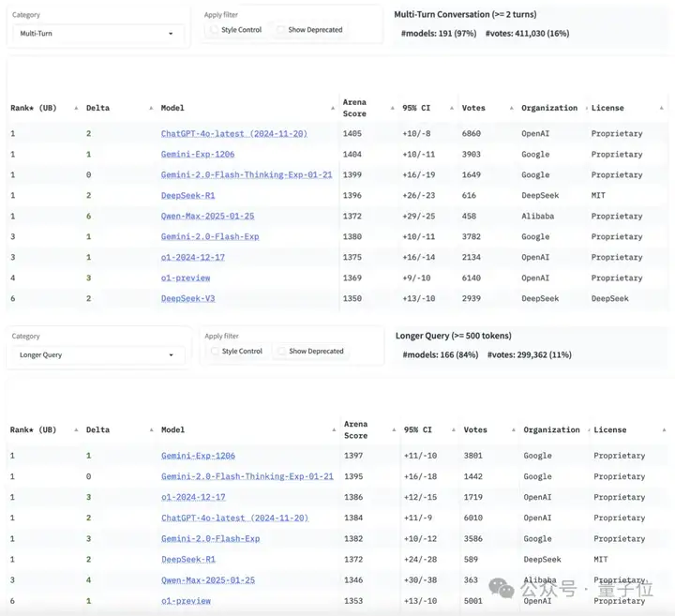Open Qwen-Max-2025-01-25 link in Longer Query table
This screenshot has width=675, height=616.
click(x=208, y=580)
